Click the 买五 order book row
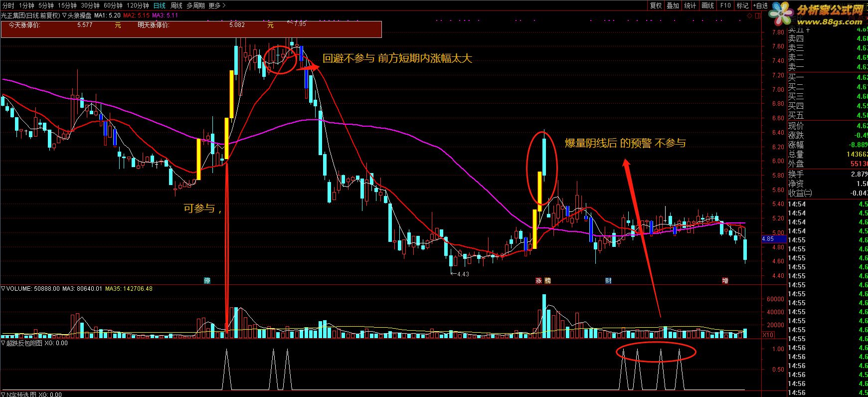This screenshot has height=397, width=868. 828,115
